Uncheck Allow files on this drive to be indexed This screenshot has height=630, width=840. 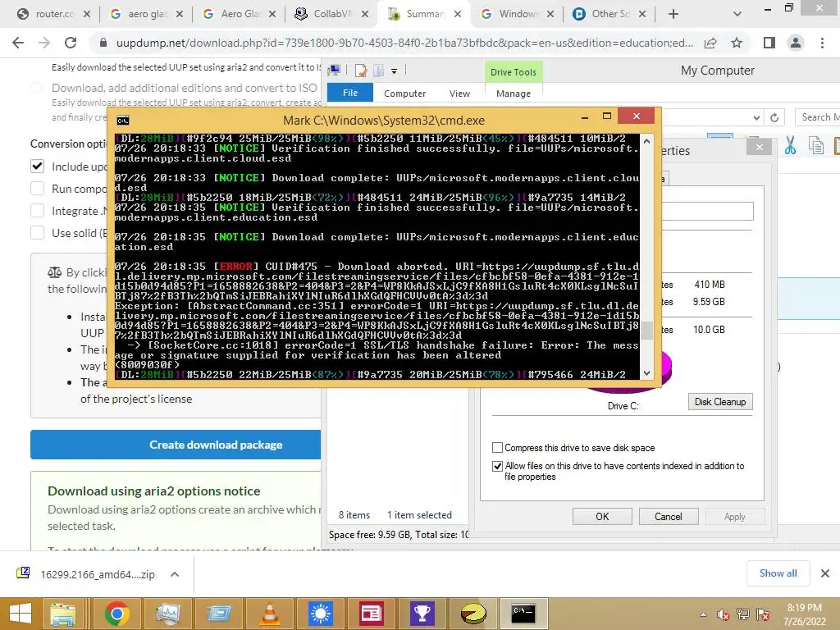(497, 466)
